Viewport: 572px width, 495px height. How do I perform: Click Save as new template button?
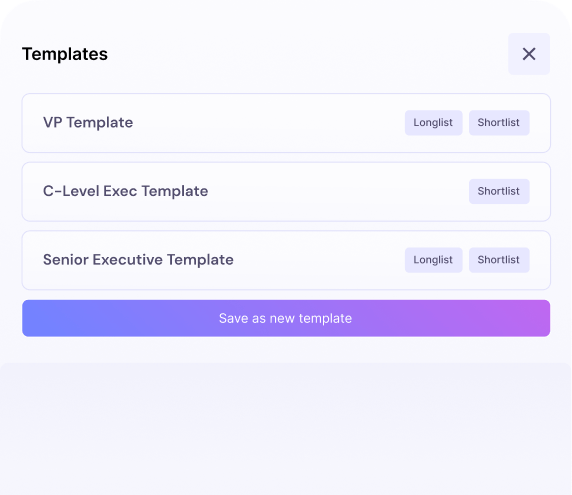pyautogui.click(x=286, y=318)
